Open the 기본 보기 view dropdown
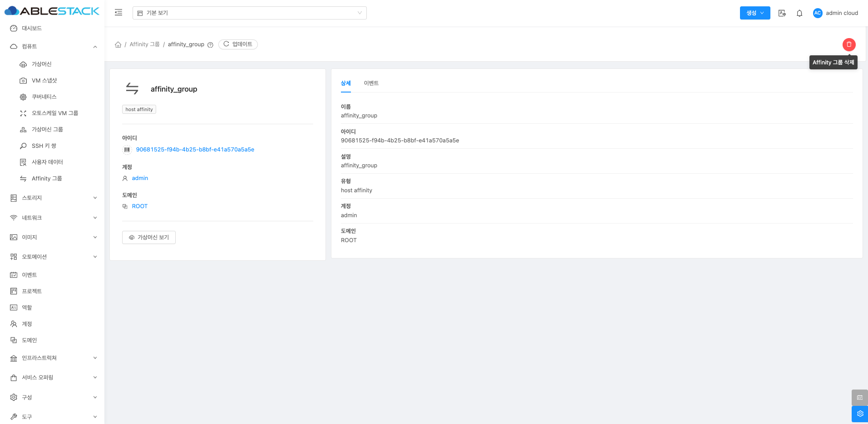Image resolution: width=868 pixels, height=424 pixels. tap(249, 13)
